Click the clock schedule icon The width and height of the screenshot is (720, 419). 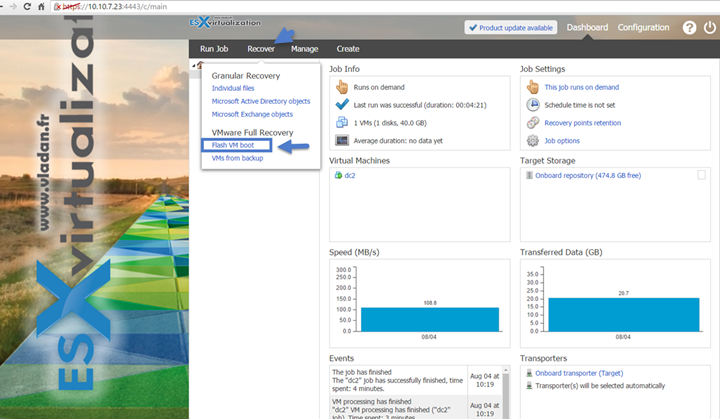click(533, 105)
